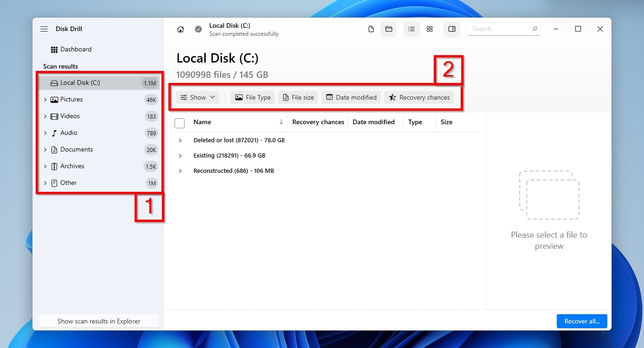The image size is (644, 348).
Task: Expand Pictures category in sidebar
Action: point(45,100)
